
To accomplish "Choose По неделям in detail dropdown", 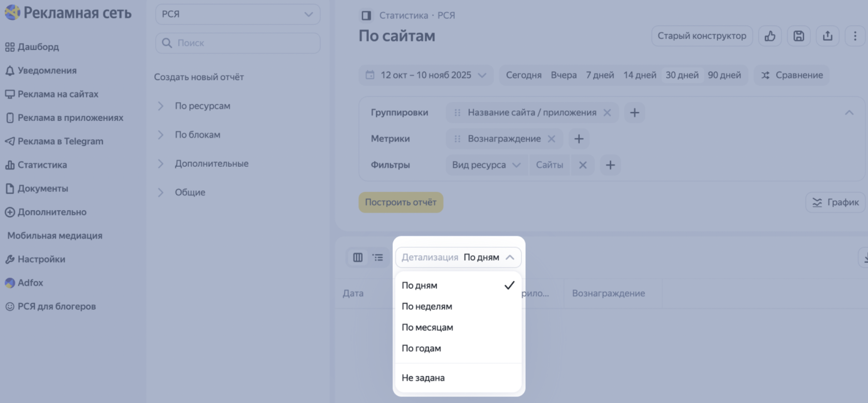I will (x=427, y=306).
